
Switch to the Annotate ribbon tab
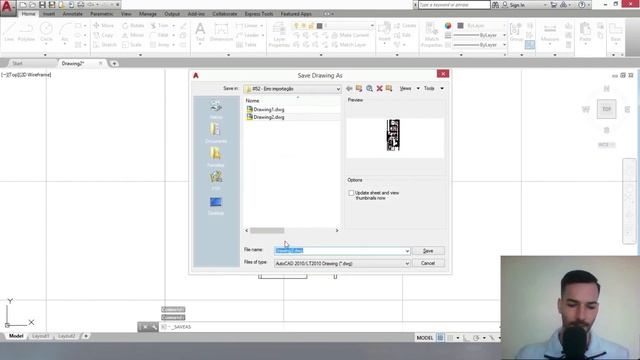pyautogui.click(x=73, y=14)
